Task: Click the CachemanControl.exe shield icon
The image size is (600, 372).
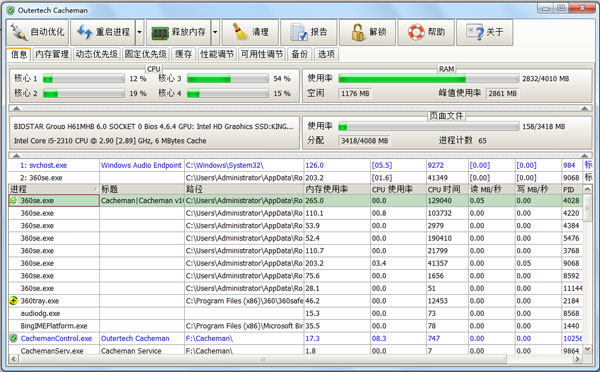Action: tap(13, 338)
